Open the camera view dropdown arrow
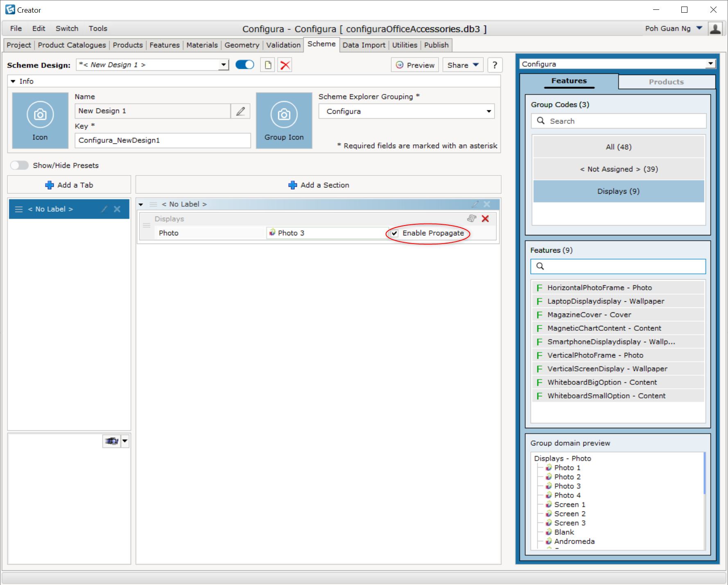The image size is (728, 585). point(125,441)
